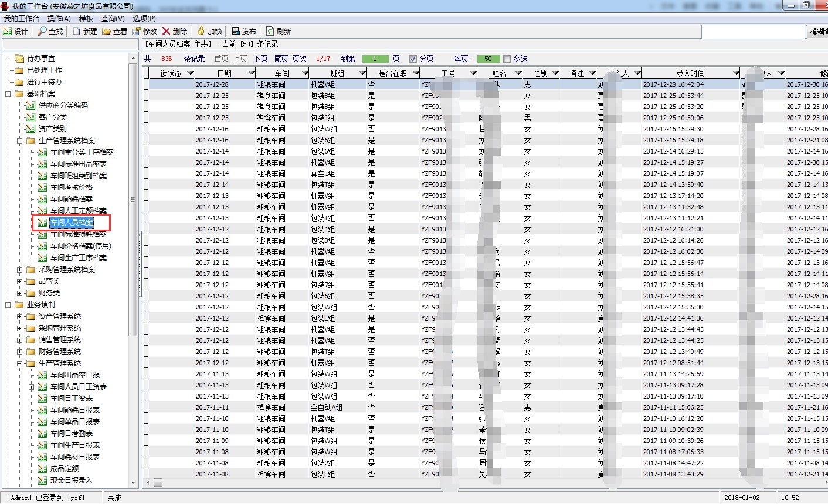Collapse the 基础档案 tree node
Screen dimensions: 828x504
coord(8,94)
